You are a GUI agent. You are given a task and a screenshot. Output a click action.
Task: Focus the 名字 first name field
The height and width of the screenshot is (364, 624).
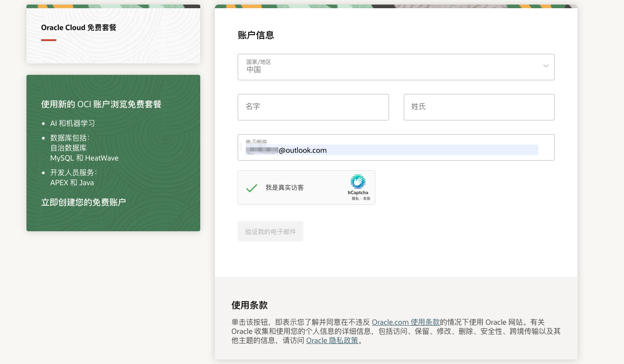[x=313, y=107]
